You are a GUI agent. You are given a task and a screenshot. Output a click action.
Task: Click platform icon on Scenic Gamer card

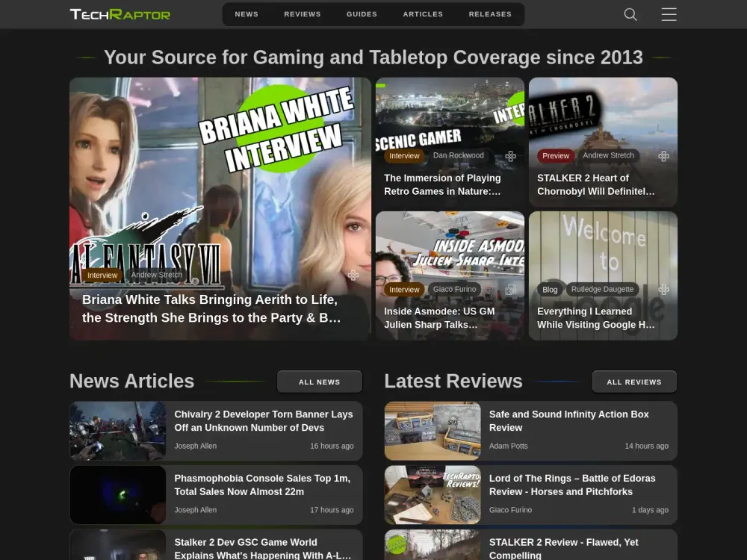tap(510, 156)
